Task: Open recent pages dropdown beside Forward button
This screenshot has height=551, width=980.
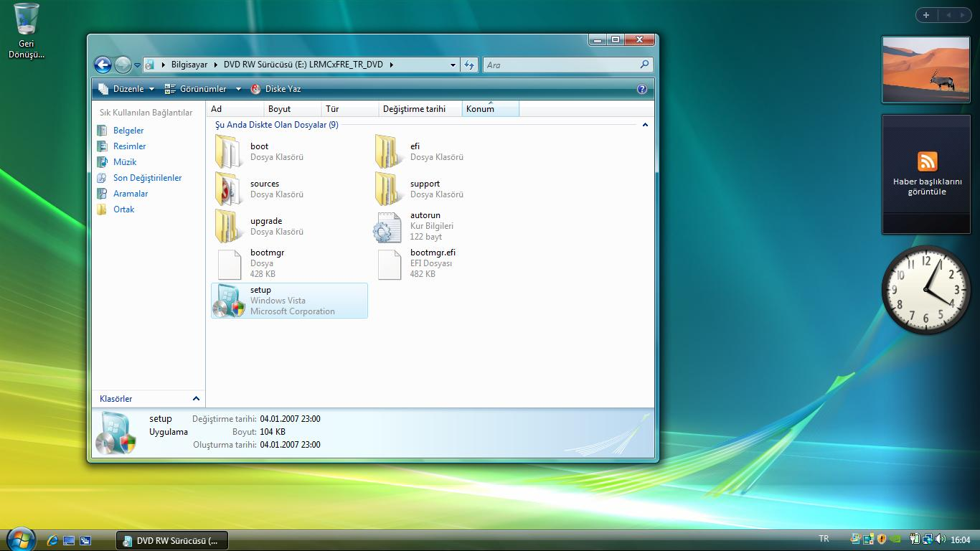Action: point(137,65)
